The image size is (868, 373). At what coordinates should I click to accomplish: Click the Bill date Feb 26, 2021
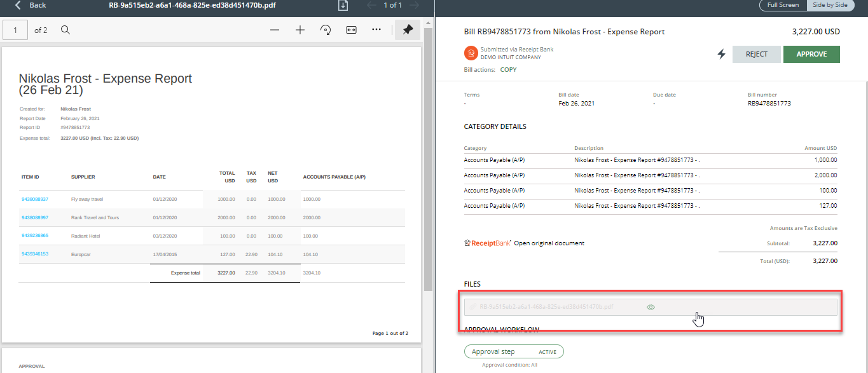(x=575, y=103)
